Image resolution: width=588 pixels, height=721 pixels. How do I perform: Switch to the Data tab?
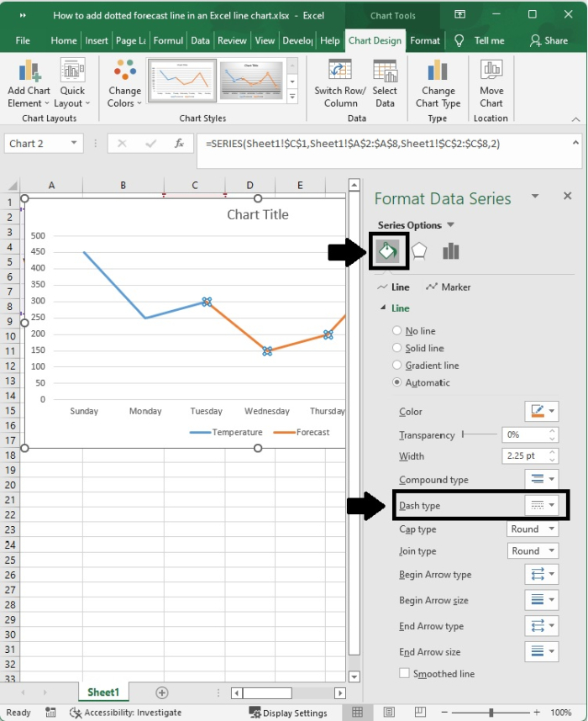click(200, 40)
